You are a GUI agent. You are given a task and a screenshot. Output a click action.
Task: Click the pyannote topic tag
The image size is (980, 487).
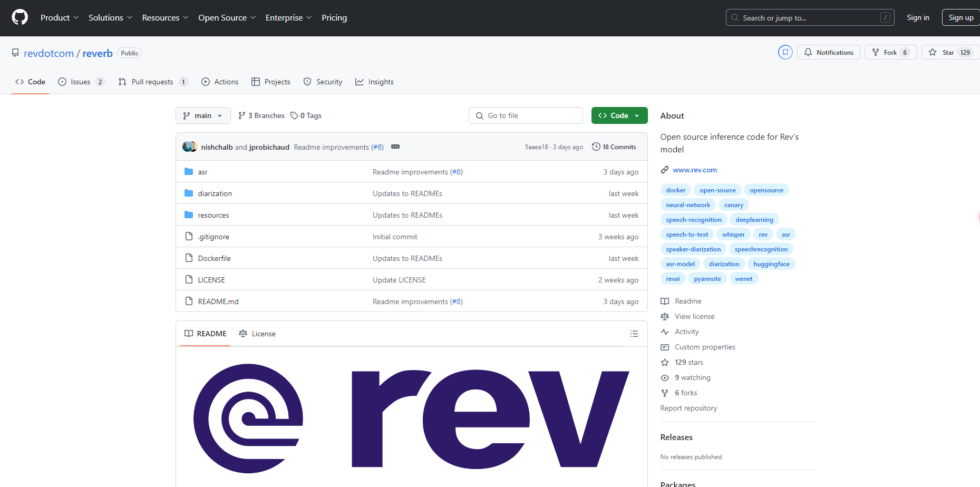point(707,279)
